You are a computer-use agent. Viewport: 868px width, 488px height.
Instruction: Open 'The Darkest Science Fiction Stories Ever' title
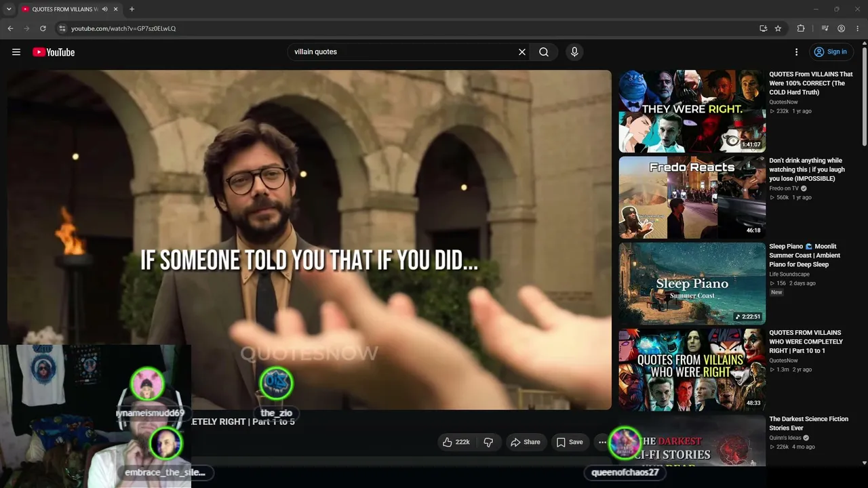coord(809,424)
